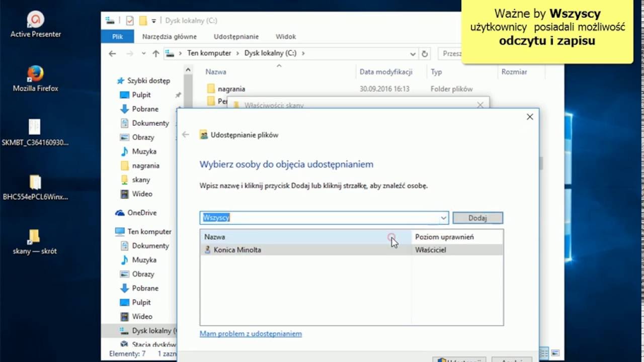644x362 pixels.
Task: Close the Właściwości: skany window
Action: tap(480, 105)
